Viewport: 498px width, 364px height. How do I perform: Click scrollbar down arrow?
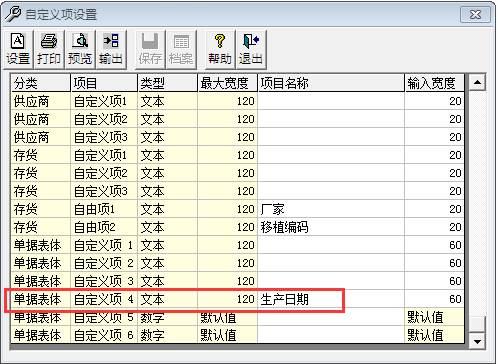coord(477,341)
